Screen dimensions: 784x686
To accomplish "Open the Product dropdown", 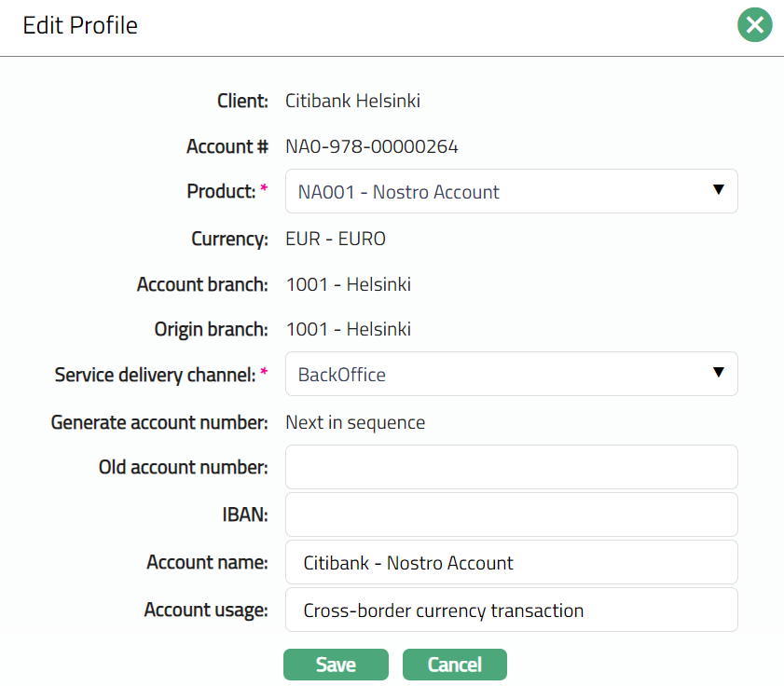I will tap(511, 191).
